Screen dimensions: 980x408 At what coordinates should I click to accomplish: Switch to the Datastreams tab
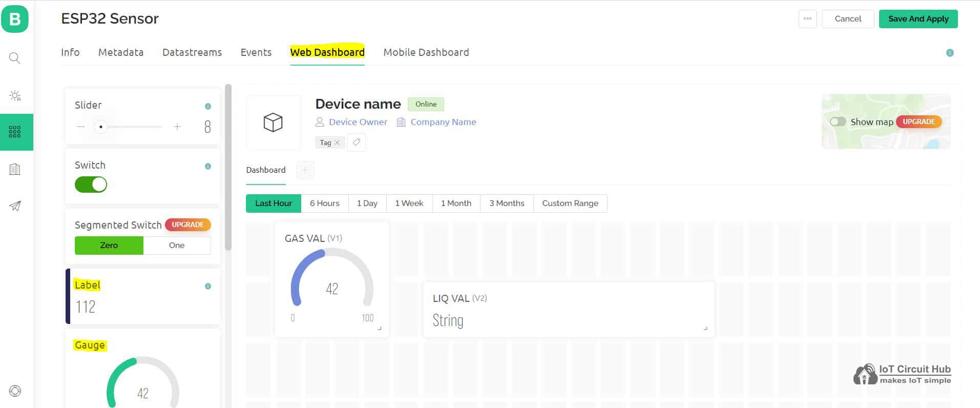click(192, 52)
